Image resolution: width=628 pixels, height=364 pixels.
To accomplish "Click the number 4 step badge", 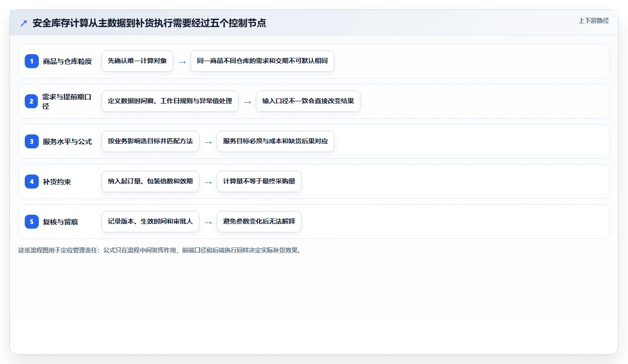I will (x=32, y=182).
